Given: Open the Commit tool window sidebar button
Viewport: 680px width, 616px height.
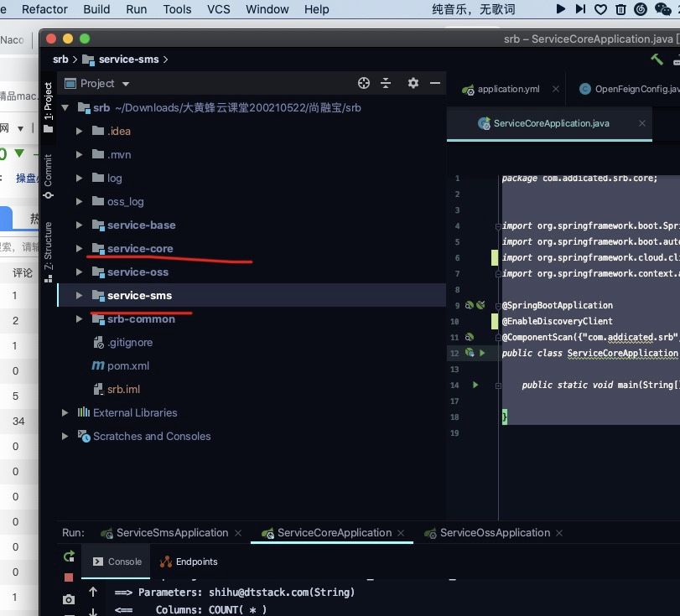Looking at the screenshot, I should 48,176.
